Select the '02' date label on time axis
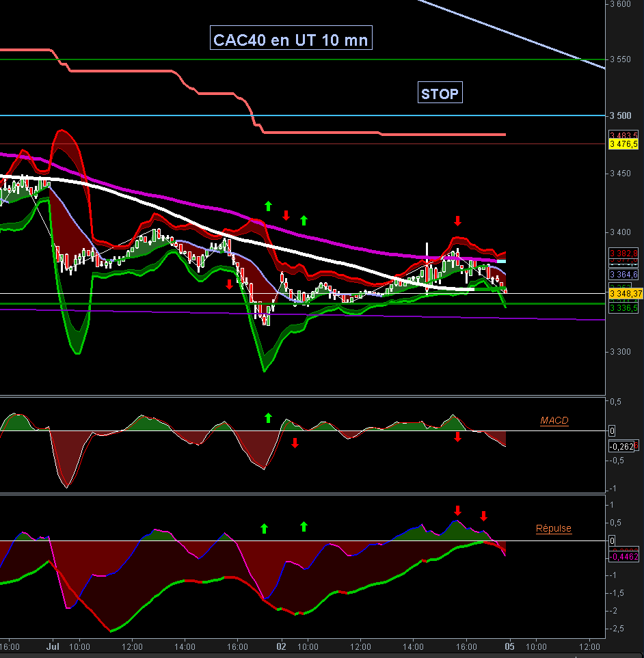 [x=281, y=646]
